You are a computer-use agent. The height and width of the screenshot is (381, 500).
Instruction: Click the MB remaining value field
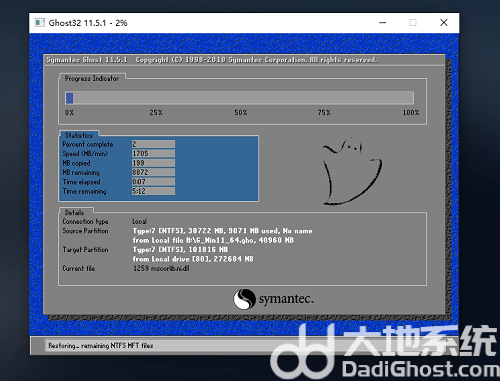point(153,172)
